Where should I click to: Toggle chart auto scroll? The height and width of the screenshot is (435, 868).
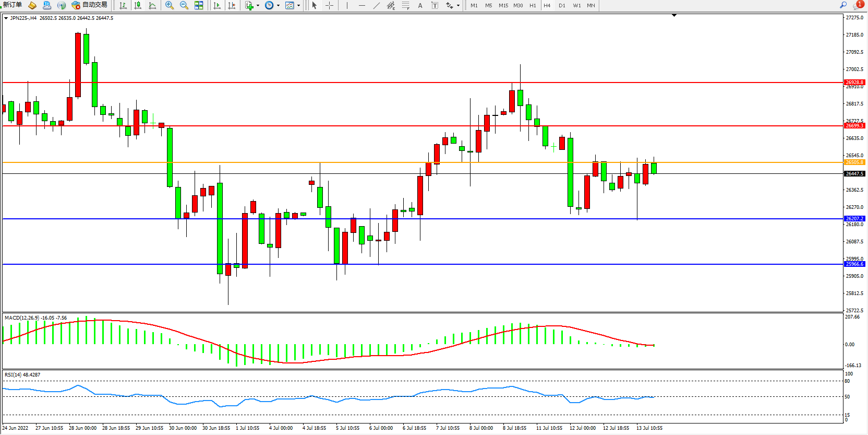(217, 5)
